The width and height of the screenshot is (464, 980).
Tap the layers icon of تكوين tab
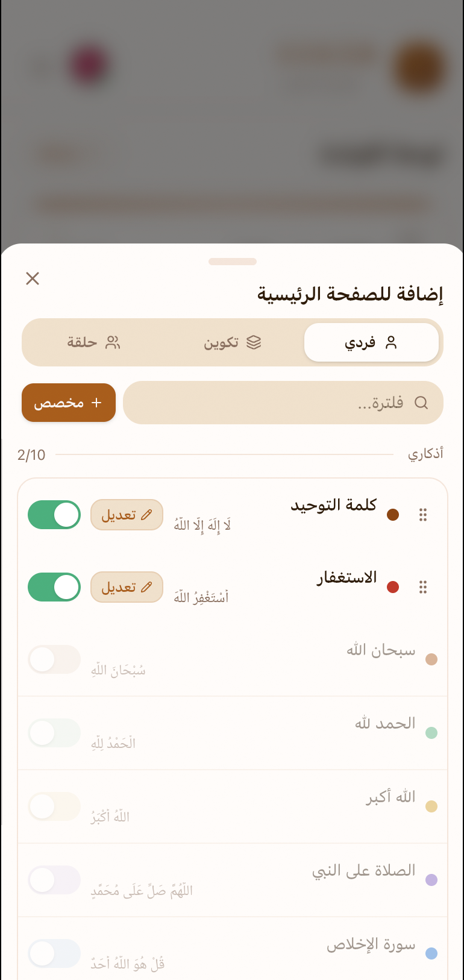254,342
